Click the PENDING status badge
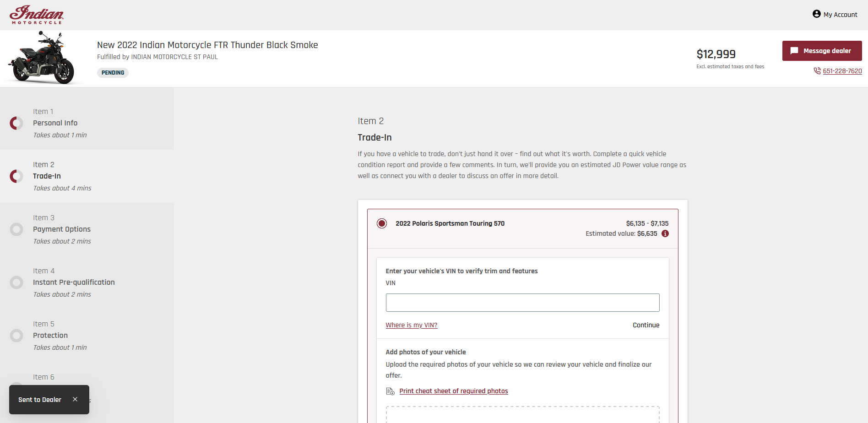 [x=113, y=73]
